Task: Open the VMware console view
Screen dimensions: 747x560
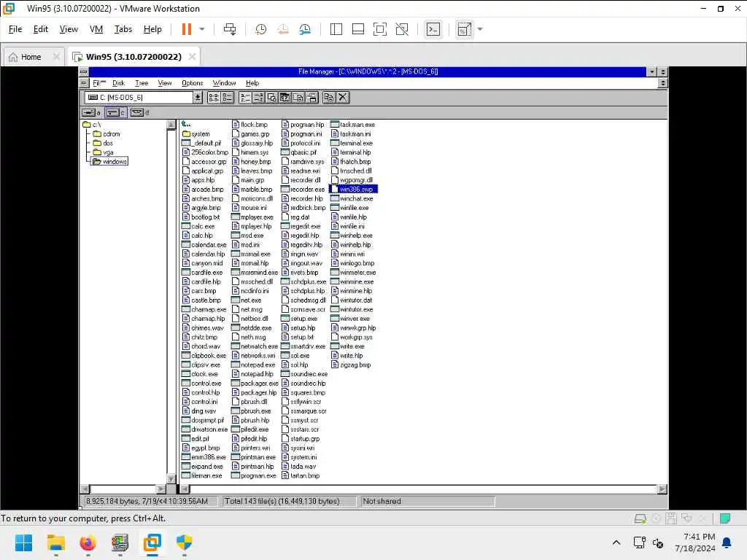Action: 433,29
